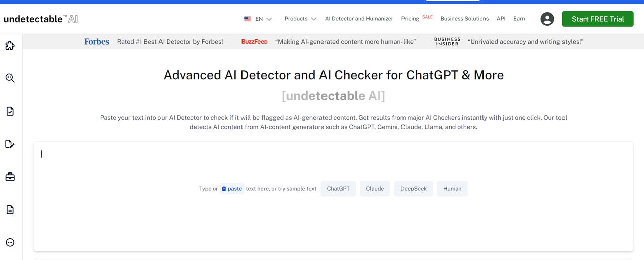Click the Business Insider logo in banner
This screenshot has height=260, width=644.
(447, 42)
